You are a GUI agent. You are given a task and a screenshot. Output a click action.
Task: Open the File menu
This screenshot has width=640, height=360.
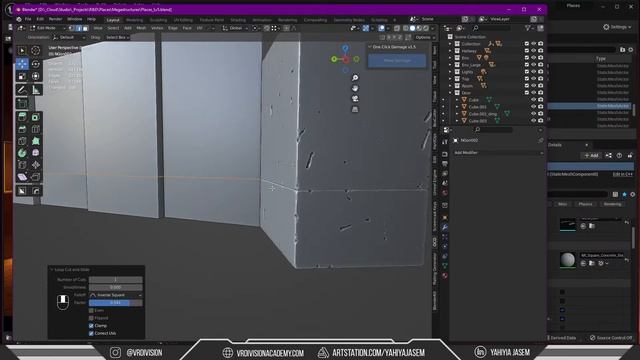(x=28, y=19)
